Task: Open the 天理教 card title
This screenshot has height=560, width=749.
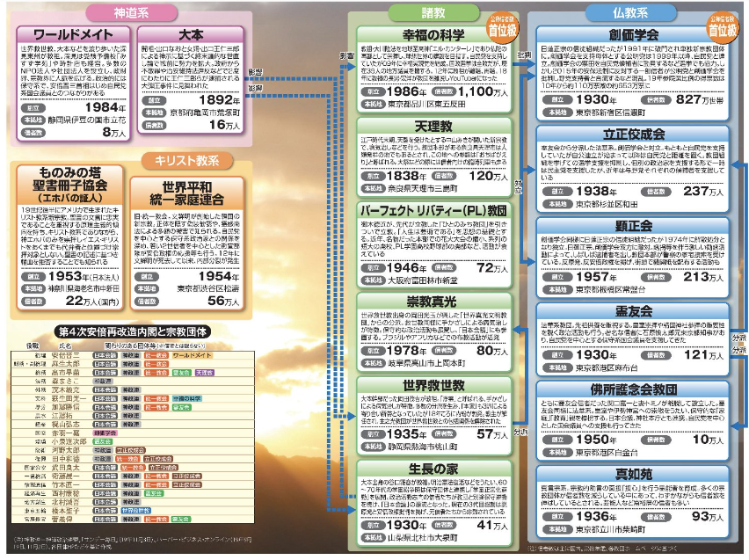Action: (x=427, y=127)
